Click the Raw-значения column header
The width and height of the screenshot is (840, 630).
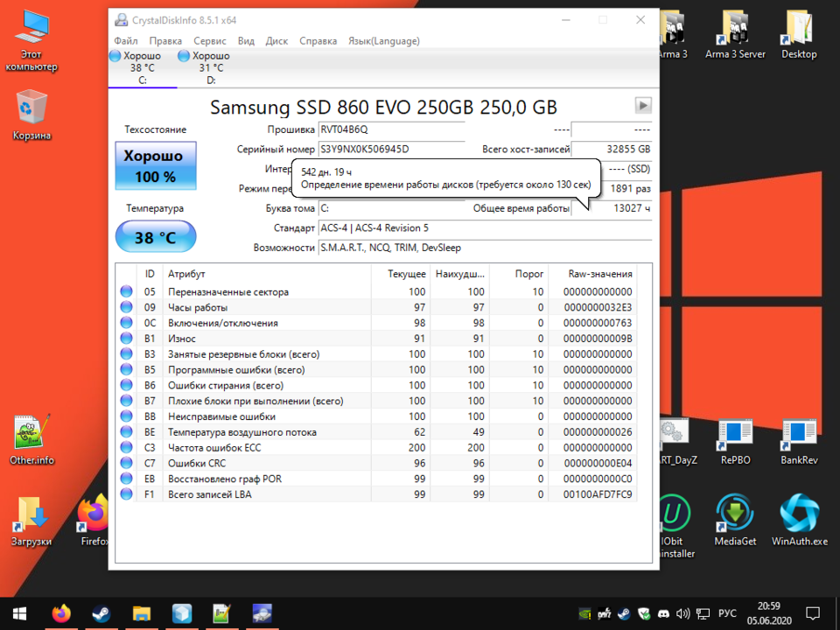(592, 274)
